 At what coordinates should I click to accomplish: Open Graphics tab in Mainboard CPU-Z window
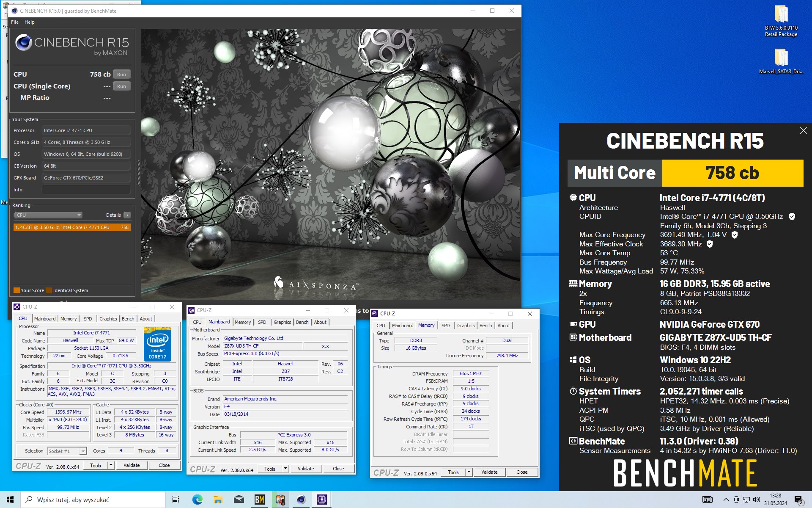point(283,322)
